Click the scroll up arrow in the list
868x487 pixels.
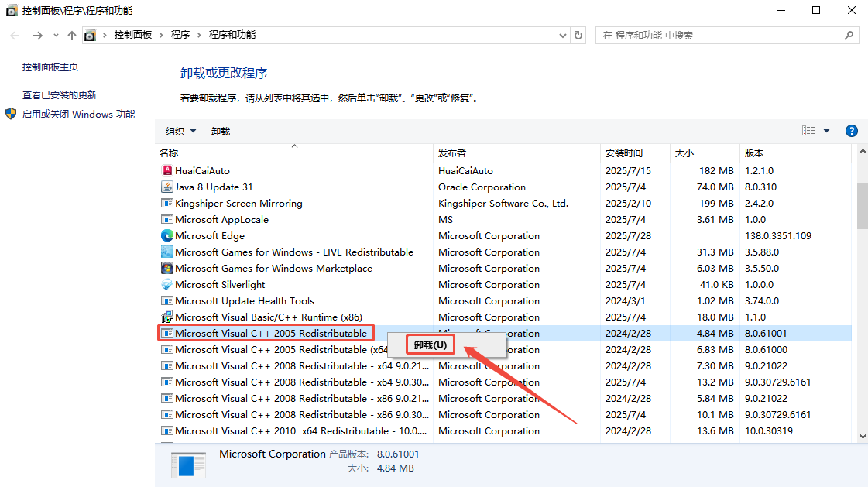863,151
